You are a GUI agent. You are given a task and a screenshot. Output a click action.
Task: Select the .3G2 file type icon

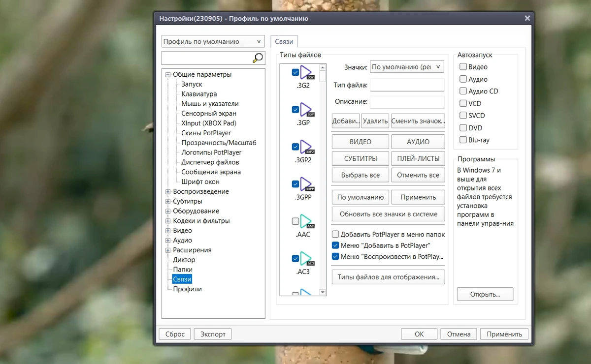click(x=307, y=73)
